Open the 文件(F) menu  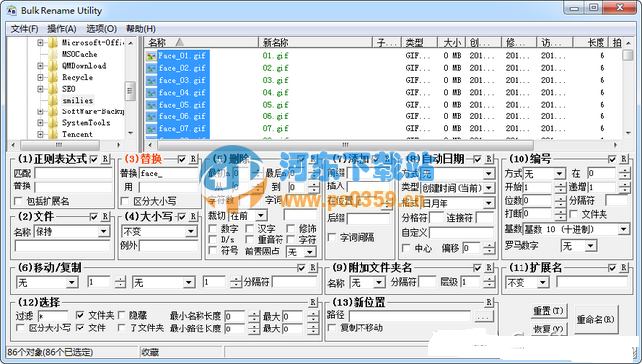[24, 29]
